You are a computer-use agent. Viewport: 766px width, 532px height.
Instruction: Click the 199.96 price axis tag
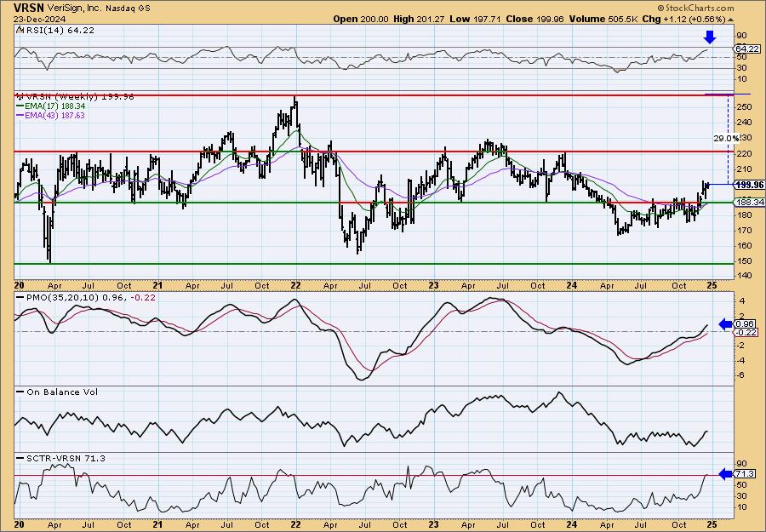point(749,185)
